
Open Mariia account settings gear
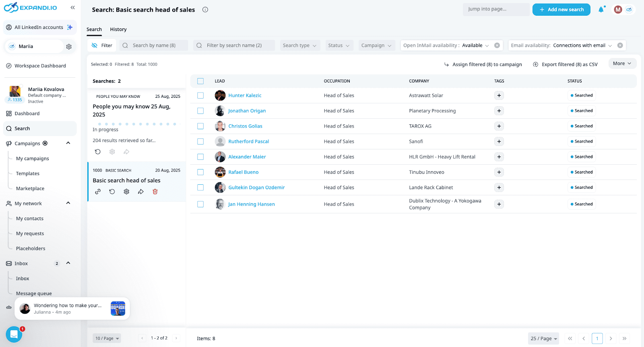[69, 47]
